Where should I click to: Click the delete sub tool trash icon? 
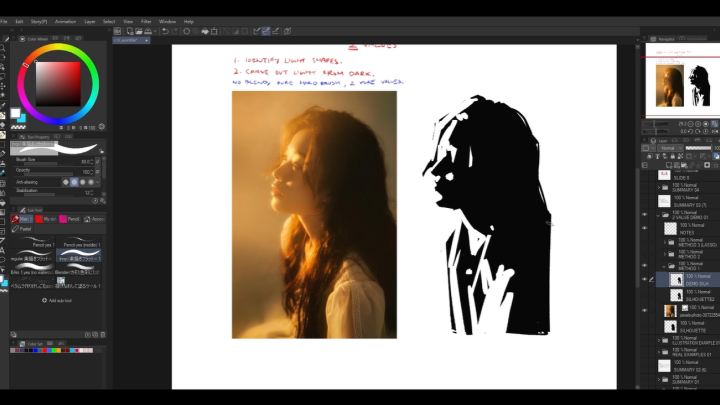point(103,335)
